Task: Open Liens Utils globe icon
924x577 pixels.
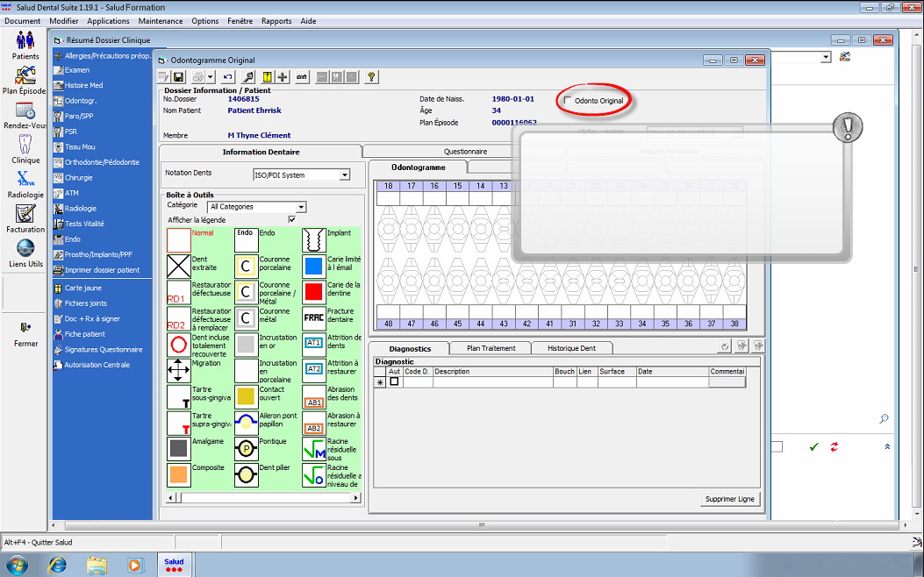Action: pyautogui.click(x=25, y=248)
